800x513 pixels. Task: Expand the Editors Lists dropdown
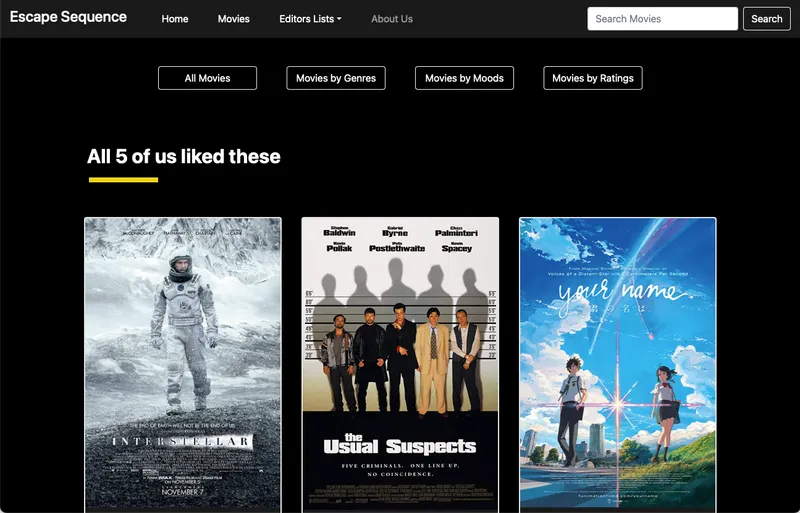click(x=310, y=19)
